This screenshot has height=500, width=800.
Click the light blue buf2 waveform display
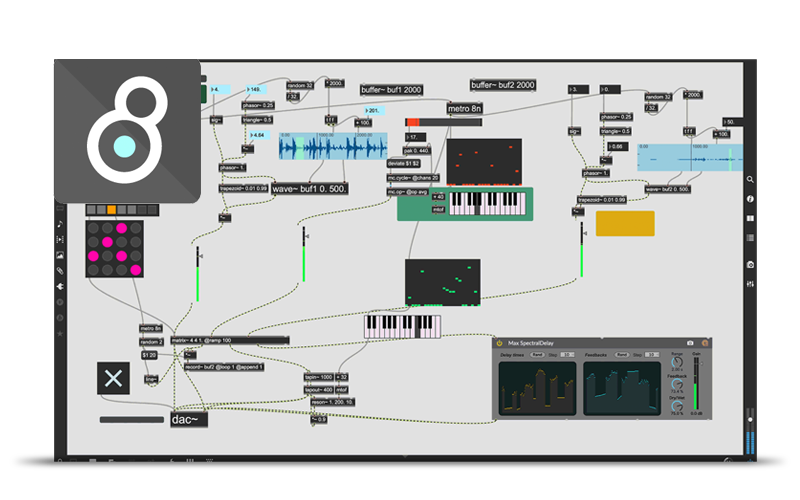click(690, 157)
